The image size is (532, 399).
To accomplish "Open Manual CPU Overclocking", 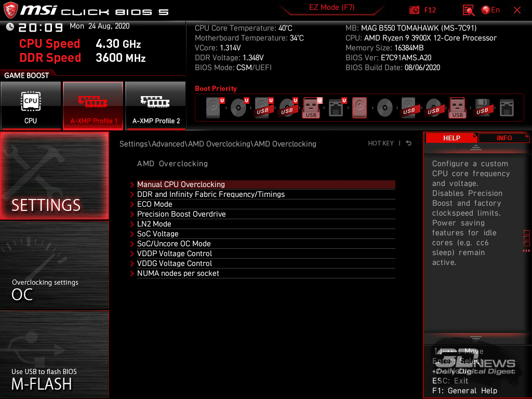I will coord(266,184).
